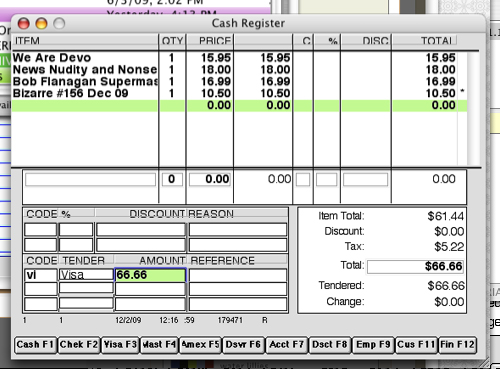Click the quantity entry box showing 0

pyautogui.click(x=172, y=179)
